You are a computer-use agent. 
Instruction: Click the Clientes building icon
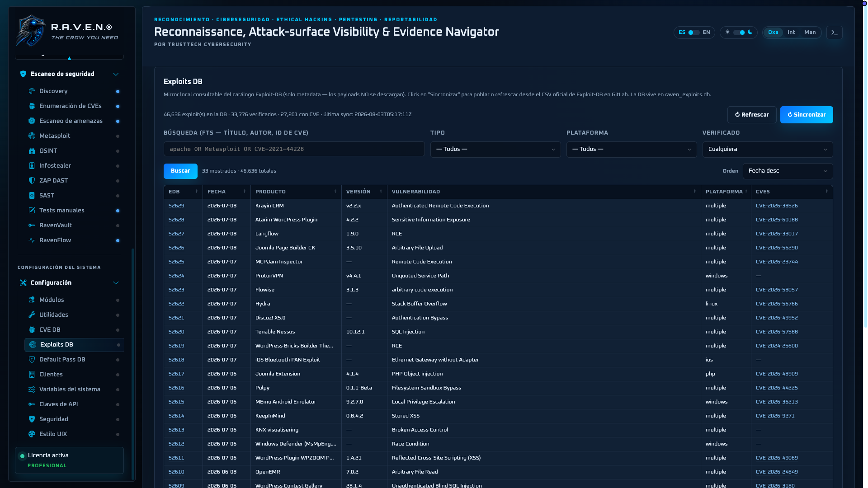(x=32, y=375)
